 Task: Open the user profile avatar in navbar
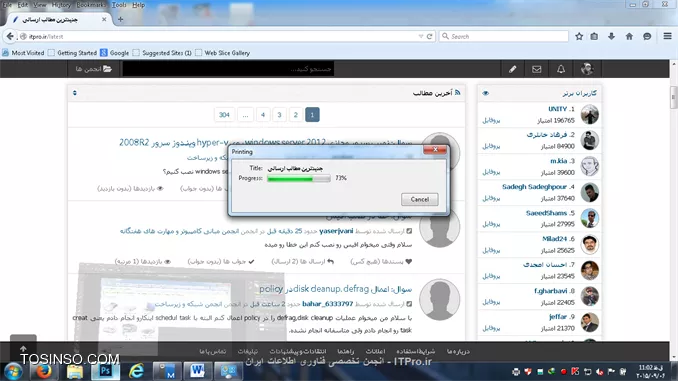click(x=587, y=69)
